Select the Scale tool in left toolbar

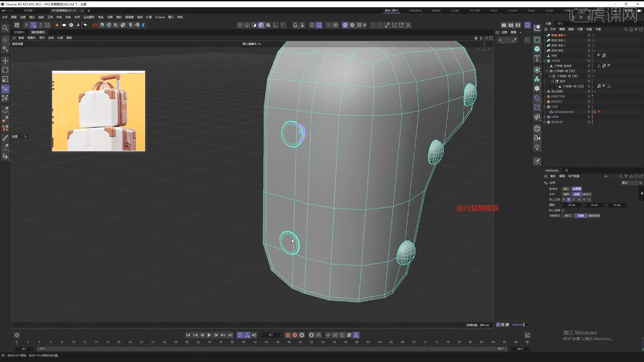(5, 79)
